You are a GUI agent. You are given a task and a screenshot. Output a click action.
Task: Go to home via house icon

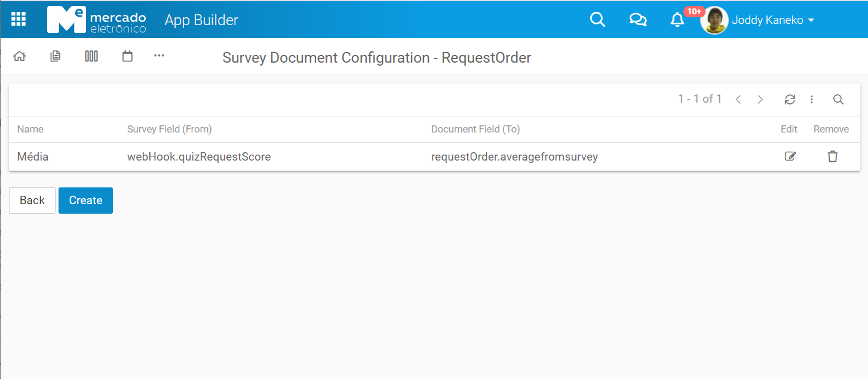20,57
